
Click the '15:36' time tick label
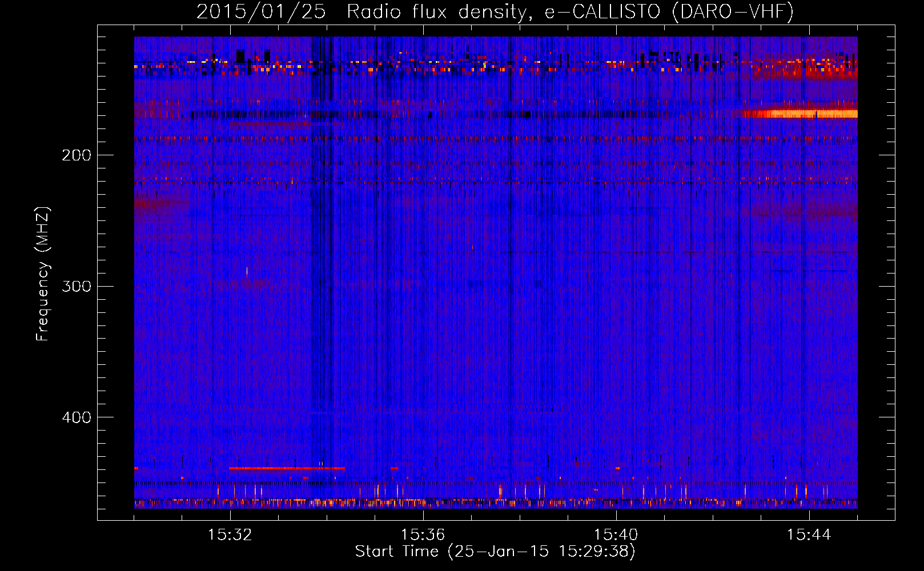pos(423,535)
